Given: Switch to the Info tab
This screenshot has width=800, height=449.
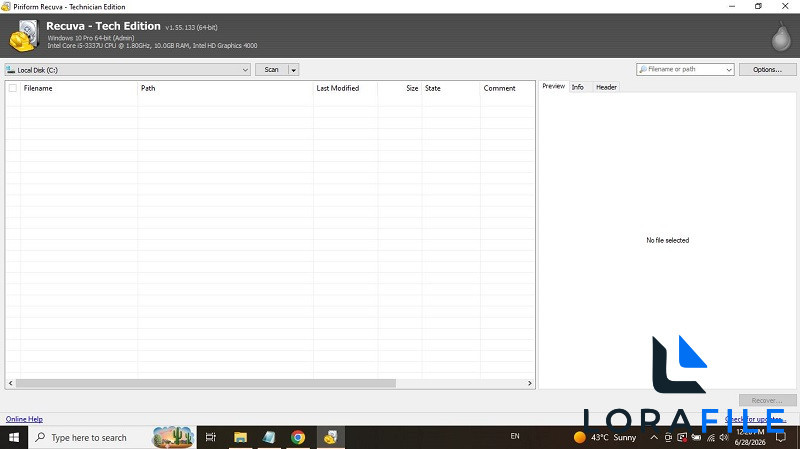Looking at the screenshot, I should [x=578, y=87].
